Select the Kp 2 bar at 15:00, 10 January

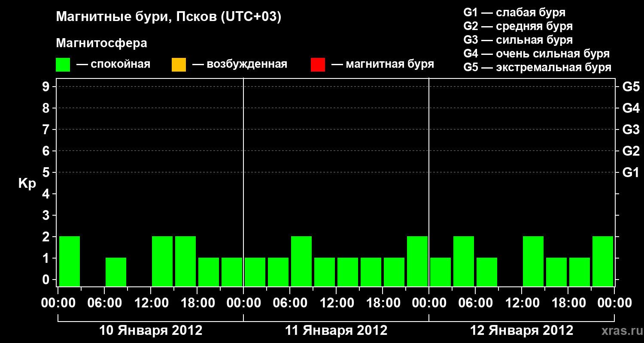185,261
